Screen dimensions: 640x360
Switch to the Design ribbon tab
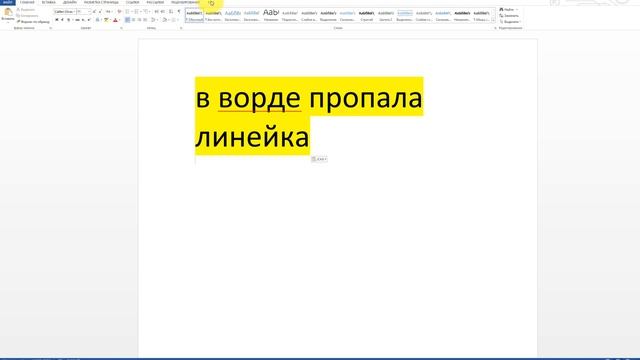pos(70,2)
